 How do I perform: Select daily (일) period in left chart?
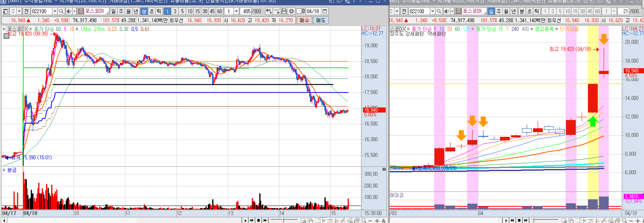[x=113, y=11]
